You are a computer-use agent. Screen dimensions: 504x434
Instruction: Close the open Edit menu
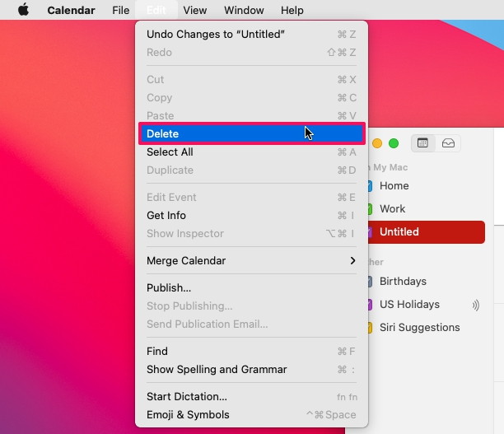[x=156, y=10]
